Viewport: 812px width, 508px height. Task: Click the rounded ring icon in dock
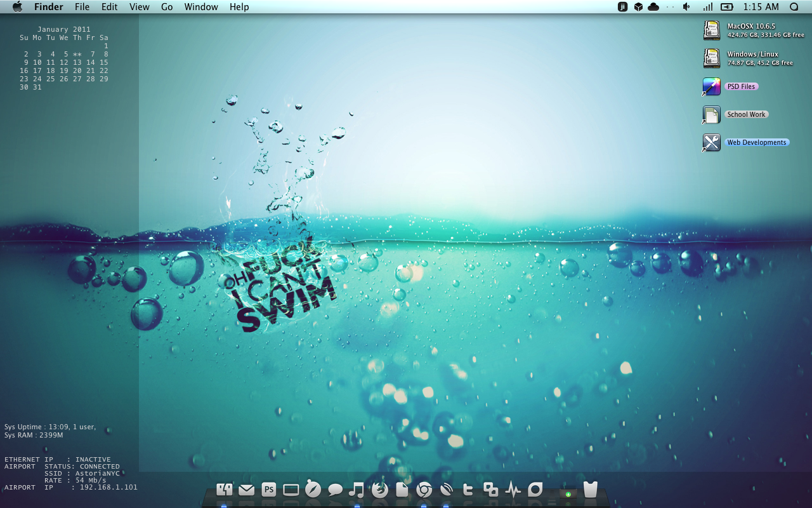(535, 490)
